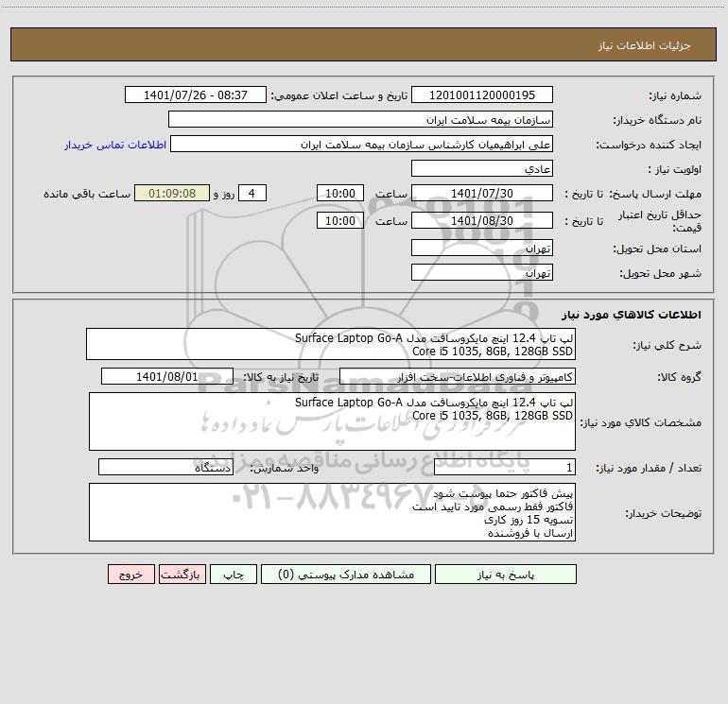Select the شماره نیاز field 1201001120000195
The image size is (728, 704).
click(x=482, y=94)
